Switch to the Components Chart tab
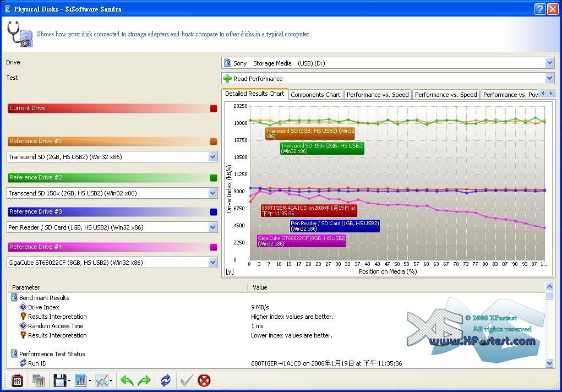Screen dimensions: 562x392 pyautogui.click(x=315, y=95)
